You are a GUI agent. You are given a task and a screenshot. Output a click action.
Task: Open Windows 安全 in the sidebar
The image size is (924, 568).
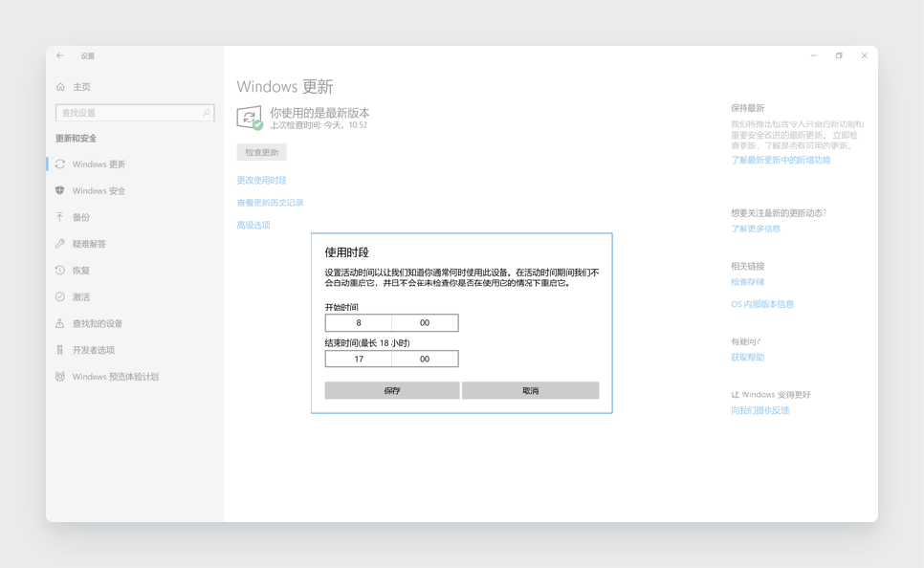[98, 190]
